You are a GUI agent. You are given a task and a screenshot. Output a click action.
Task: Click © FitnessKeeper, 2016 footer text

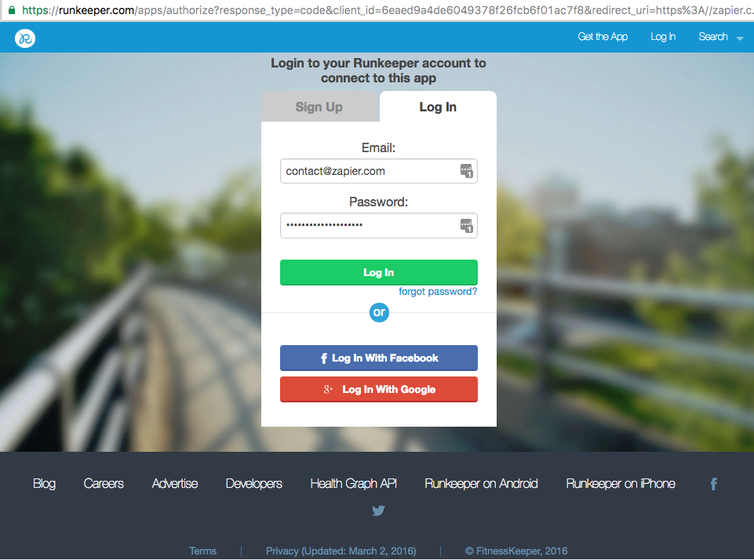click(516, 551)
